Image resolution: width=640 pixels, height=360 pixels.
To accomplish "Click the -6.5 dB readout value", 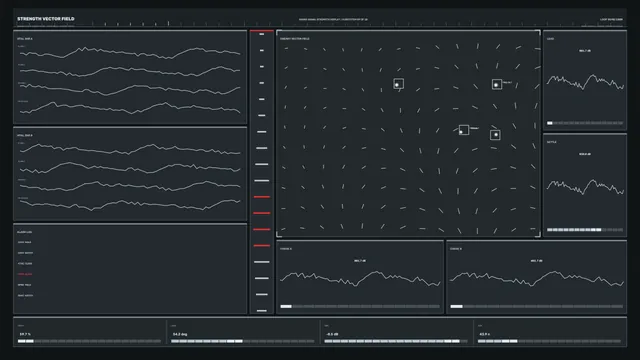I will 332,334.
